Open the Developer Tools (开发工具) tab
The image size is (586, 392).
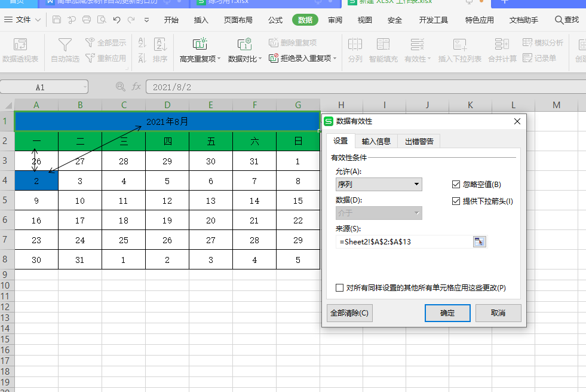433,20
